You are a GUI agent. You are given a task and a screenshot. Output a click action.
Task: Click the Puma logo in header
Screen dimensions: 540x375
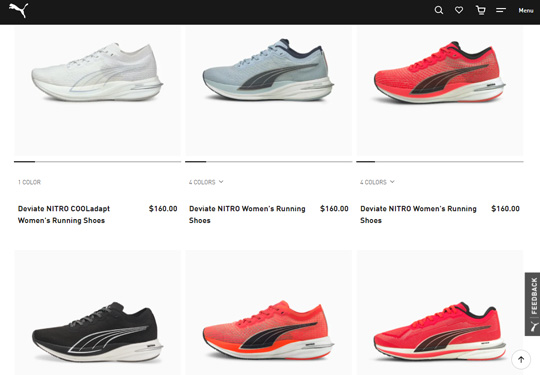(19, 10)
